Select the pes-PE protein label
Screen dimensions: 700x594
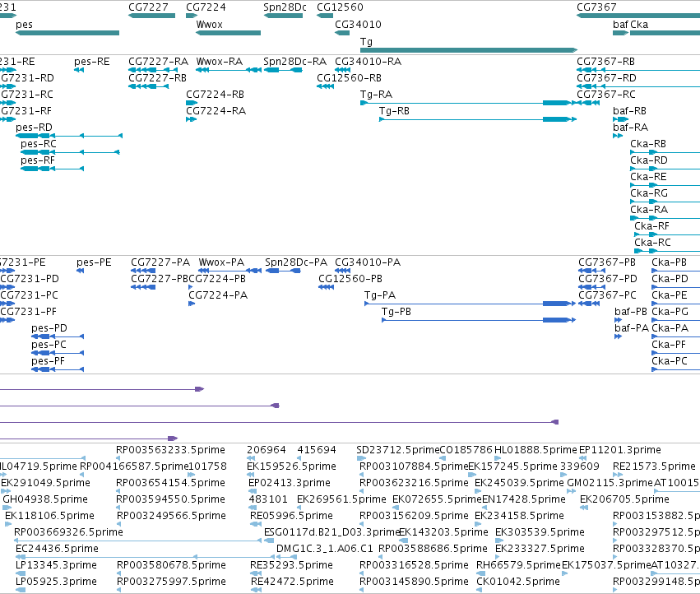(94, 262)
